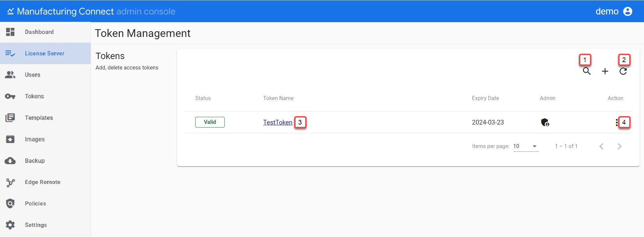This screenshot has height=237, width=644.
Task: Open the Images section
Action: (45, 139)
